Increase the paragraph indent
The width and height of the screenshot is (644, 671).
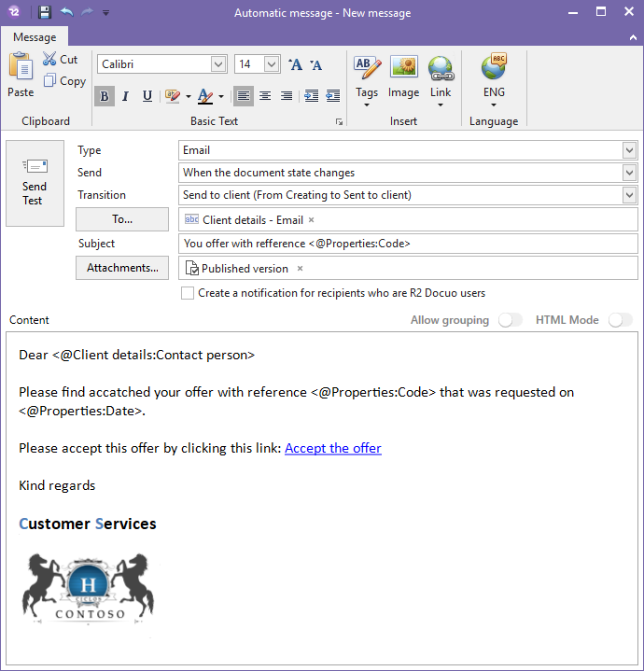pyautogui.click(x=311, y=96)
